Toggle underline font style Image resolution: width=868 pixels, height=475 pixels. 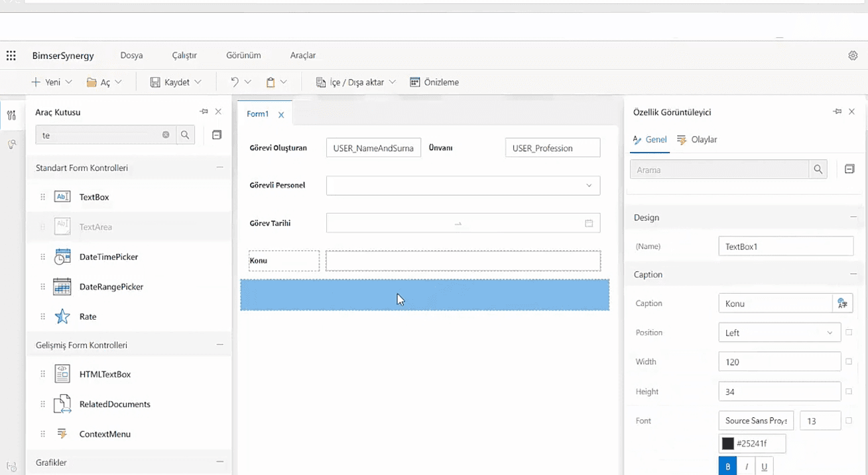pos(764,466)
